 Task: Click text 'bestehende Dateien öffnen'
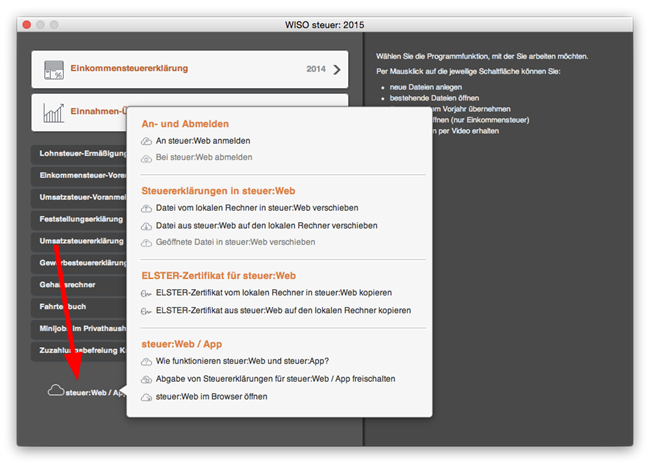pyautogui.click(x=434, y=98)
